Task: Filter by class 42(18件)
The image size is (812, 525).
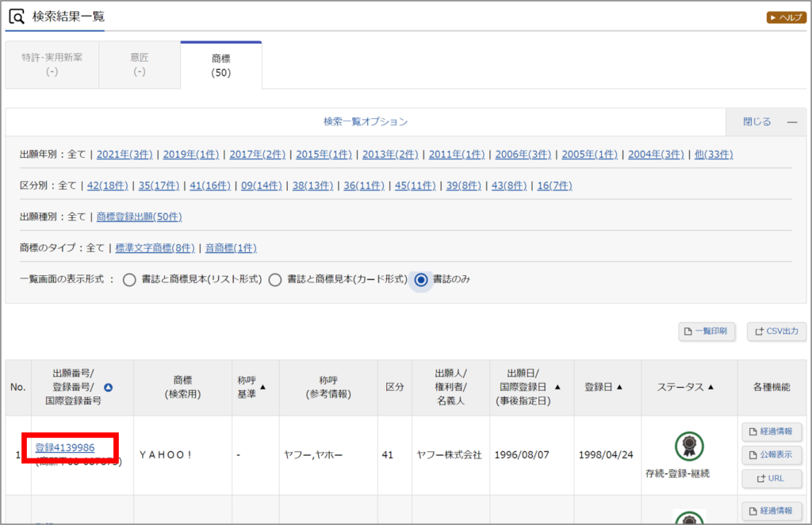Action: tap(107, 186)
